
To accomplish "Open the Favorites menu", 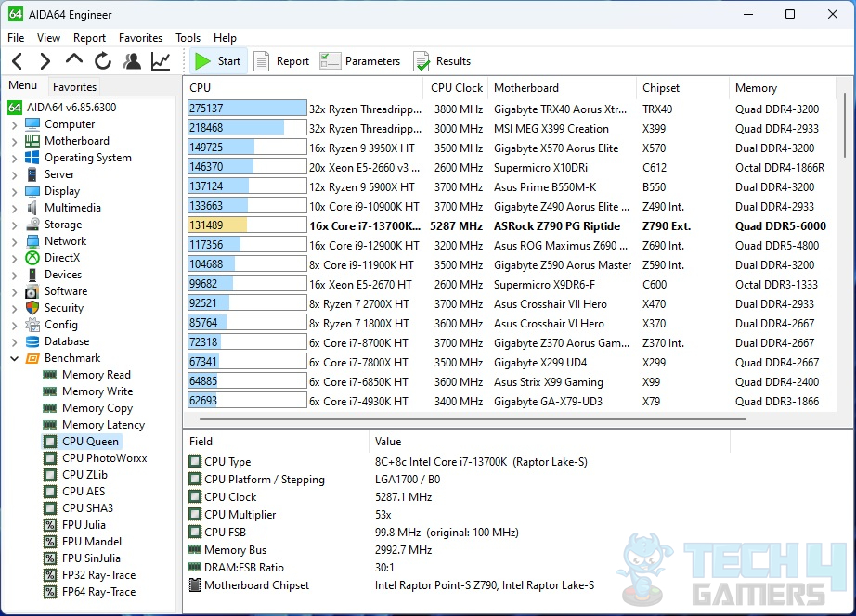I will click(140, 38).
